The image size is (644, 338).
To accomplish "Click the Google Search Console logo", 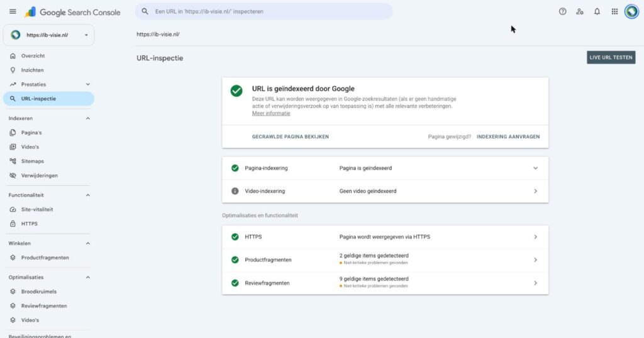I will click(x=73, y=13).
